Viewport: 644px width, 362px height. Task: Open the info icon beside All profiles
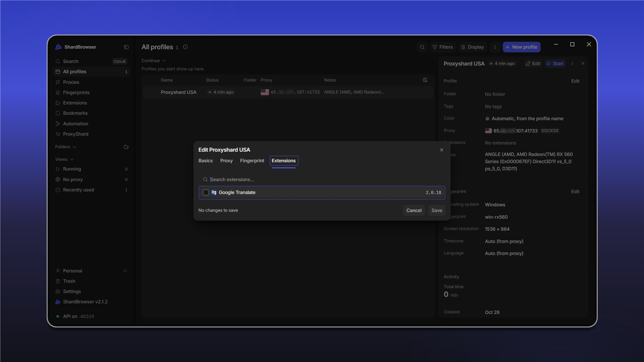(185, 47)
